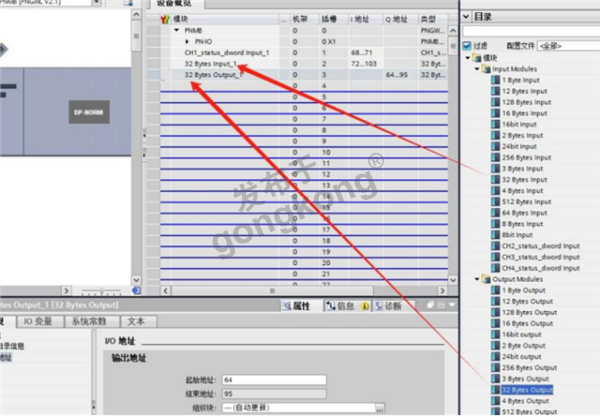Click the CH2_status_dword Input module icon

[x=496, y=246]
